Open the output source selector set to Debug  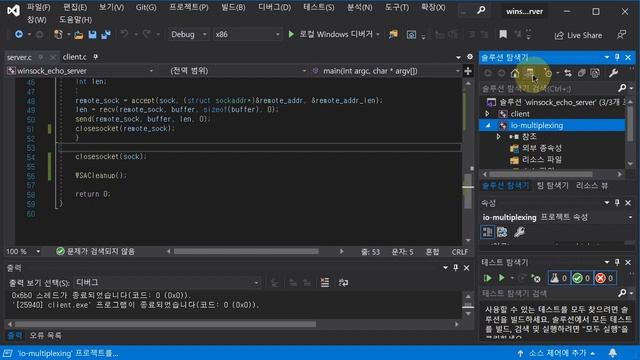(x=167, y=282)
